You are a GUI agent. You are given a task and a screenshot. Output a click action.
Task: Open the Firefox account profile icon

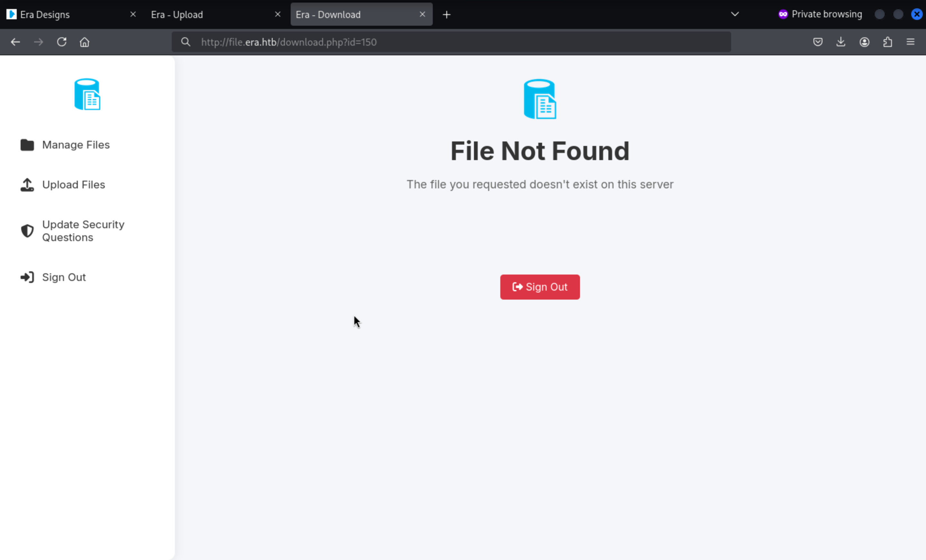click(864, 42)
